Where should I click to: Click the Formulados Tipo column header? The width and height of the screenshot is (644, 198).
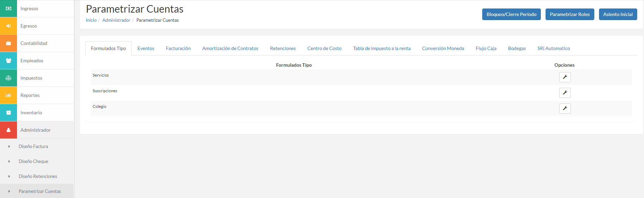(x=294, y=65)
